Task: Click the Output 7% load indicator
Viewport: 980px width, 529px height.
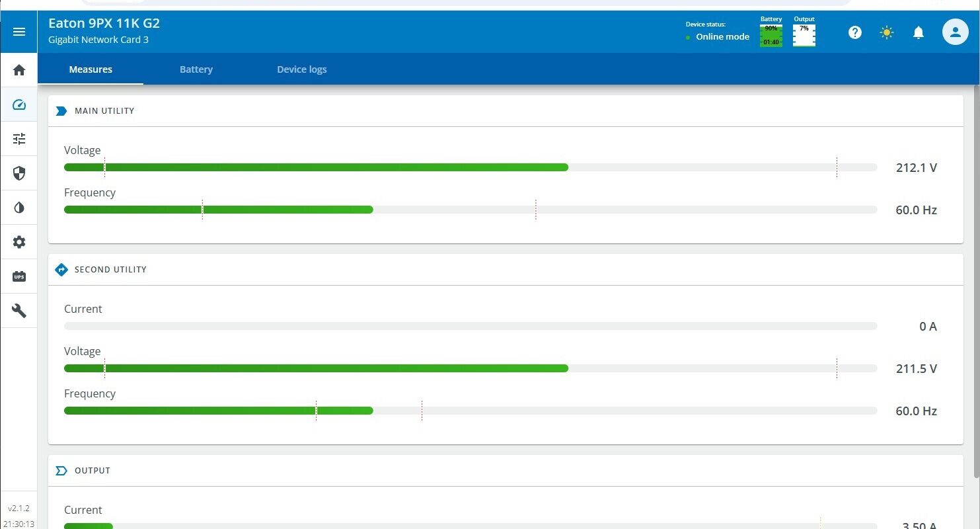Action: [804, 35]
